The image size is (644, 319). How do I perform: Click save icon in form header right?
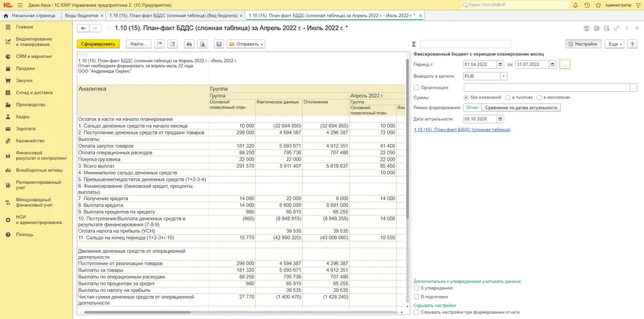(x=587, y=28)
